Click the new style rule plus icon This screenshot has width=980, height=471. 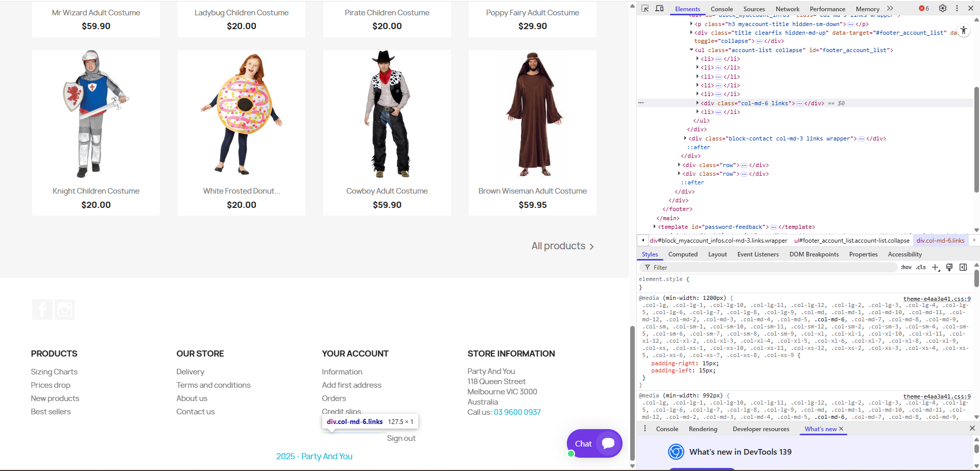click(x=936, y=267)
